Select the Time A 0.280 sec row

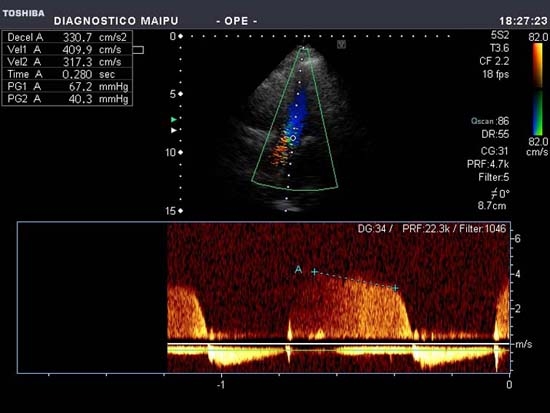(x=67, y=74)
